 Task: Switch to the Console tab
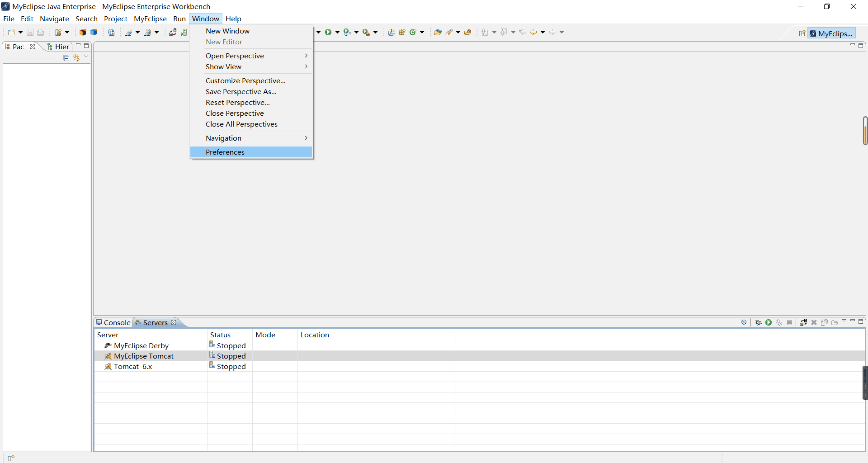(x=117, y=322)
